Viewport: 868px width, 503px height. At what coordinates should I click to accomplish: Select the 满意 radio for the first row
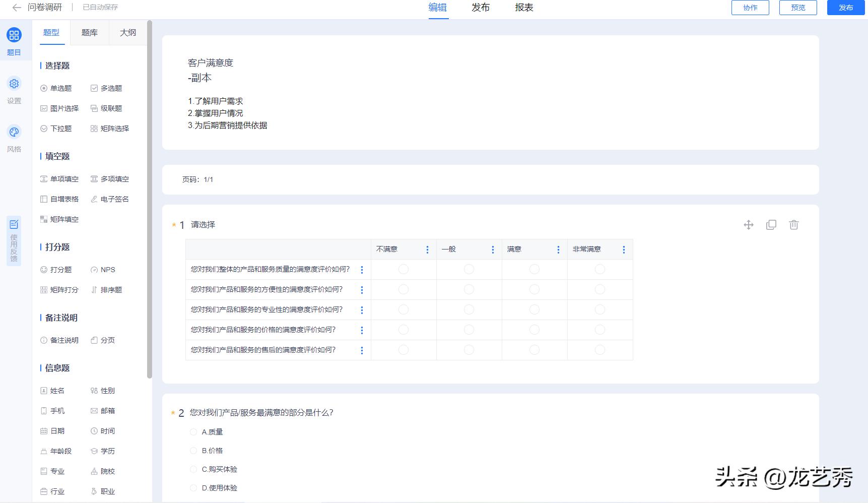(534, 269)
